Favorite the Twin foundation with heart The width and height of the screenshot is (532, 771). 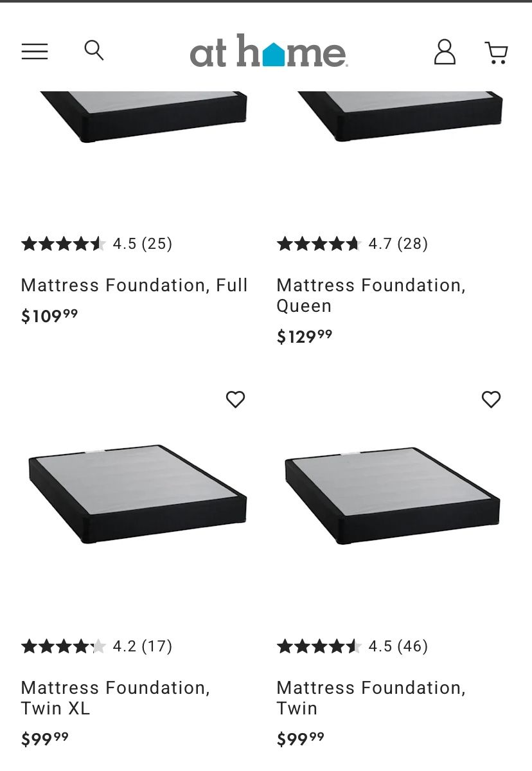(x=491, y=399)
